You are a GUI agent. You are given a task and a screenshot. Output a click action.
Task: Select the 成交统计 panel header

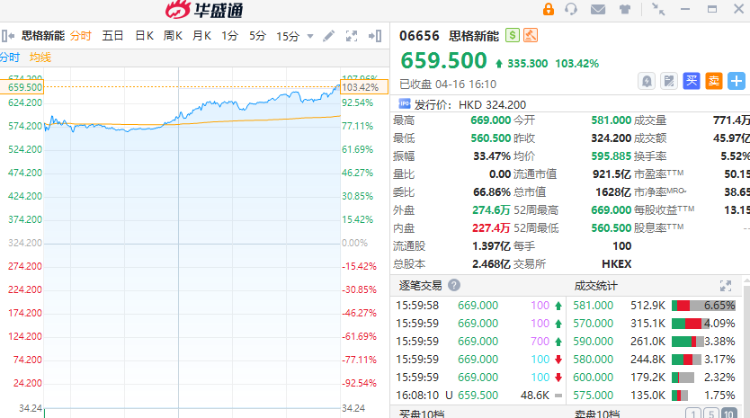click(596, 286)
